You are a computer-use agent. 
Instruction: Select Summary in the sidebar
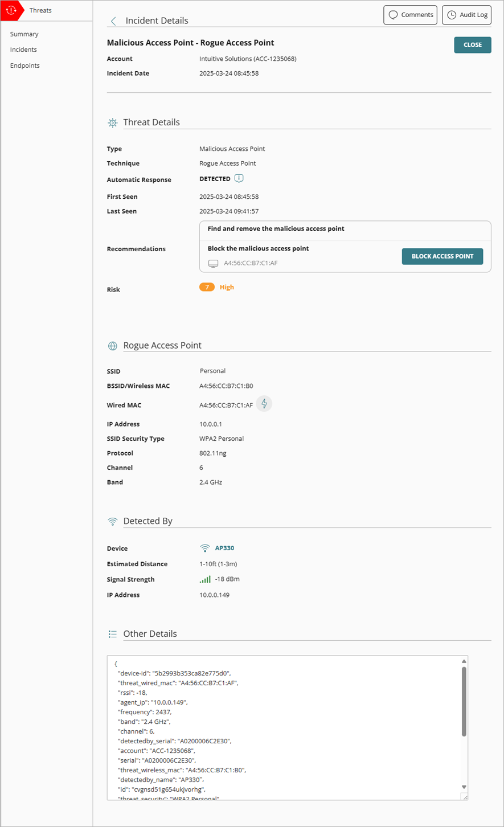click(24, 34)
